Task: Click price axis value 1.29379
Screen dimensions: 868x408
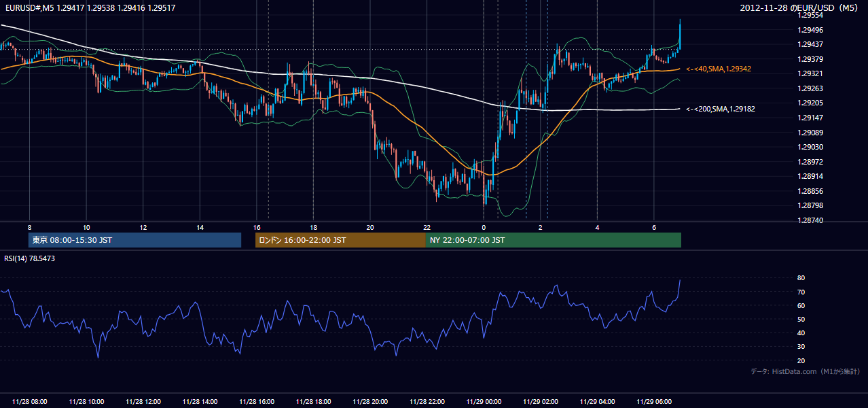Action: pos(810,59)
